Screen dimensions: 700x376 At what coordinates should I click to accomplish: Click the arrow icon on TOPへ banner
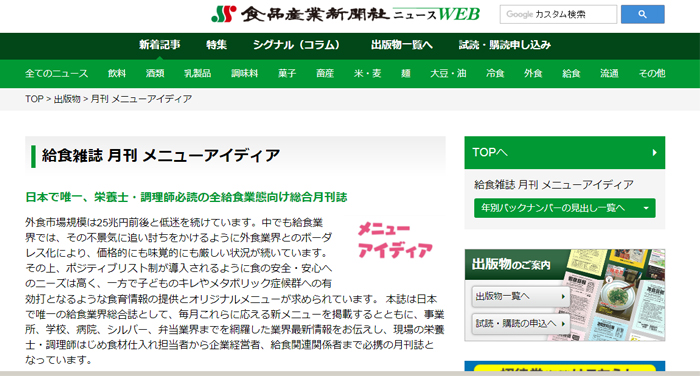(654, 153)
